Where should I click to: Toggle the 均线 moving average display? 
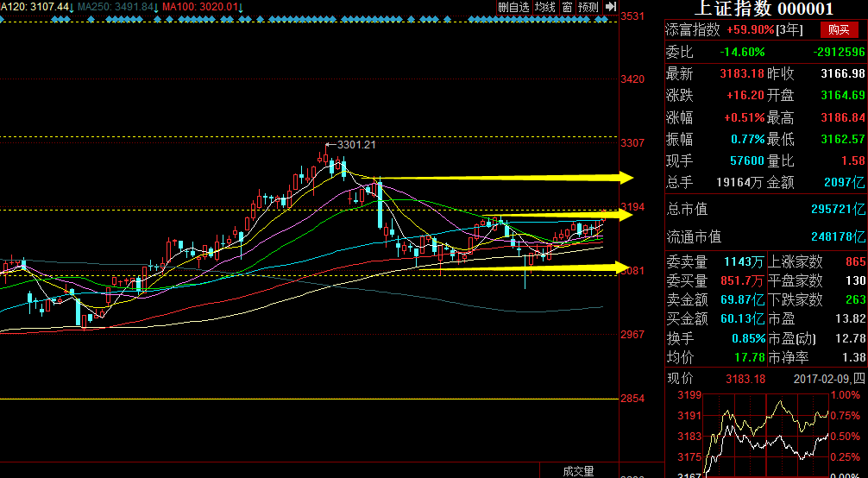point(545,7)
